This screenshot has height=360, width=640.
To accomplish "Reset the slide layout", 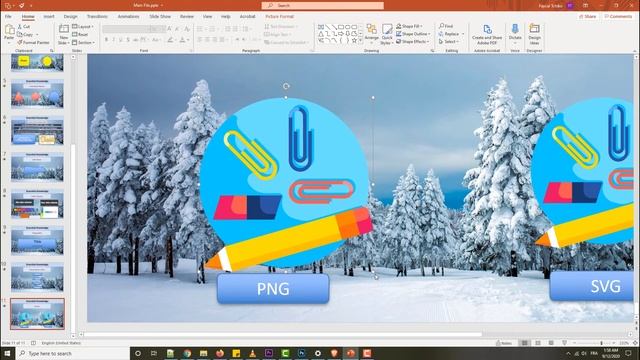I will pyautogui.click(x=80, y=35).
